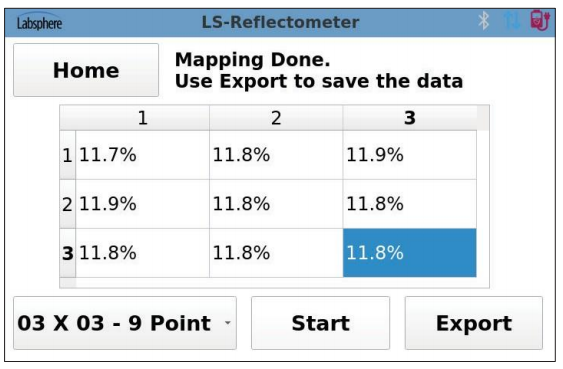Go to the Home screen

tap(86, 70)
